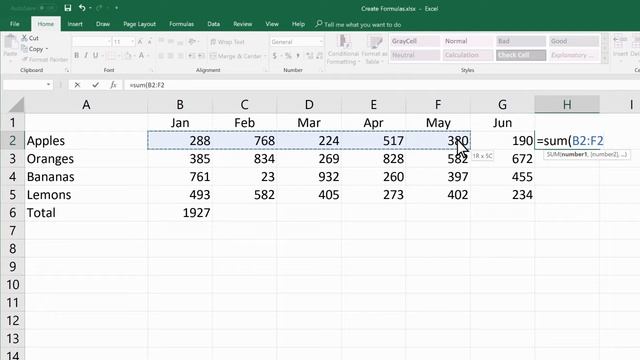Apply the Calculation cell style
Viewport: 640px width, 360px height.
click(x=468, y=55)
